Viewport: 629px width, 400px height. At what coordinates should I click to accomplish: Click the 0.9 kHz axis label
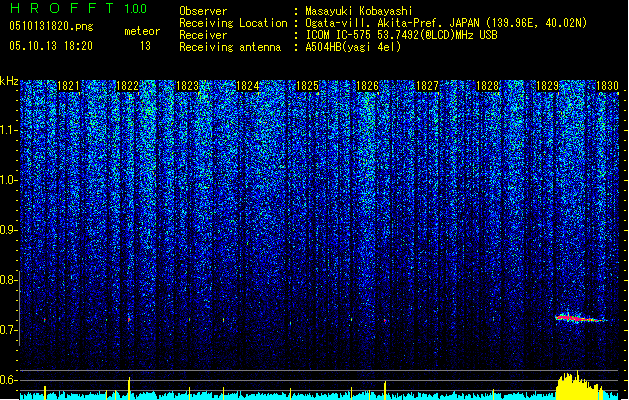[9, 230]
